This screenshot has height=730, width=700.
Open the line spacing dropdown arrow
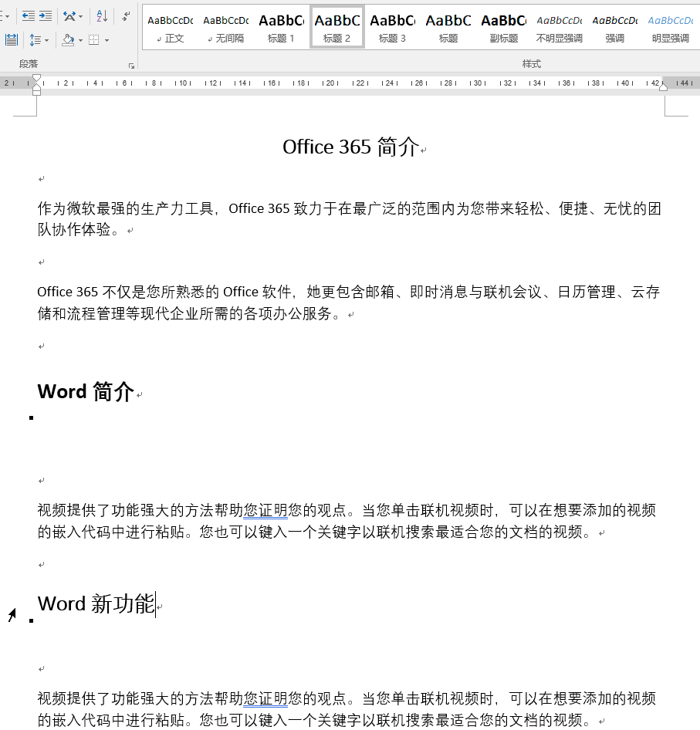pos(46,40)
